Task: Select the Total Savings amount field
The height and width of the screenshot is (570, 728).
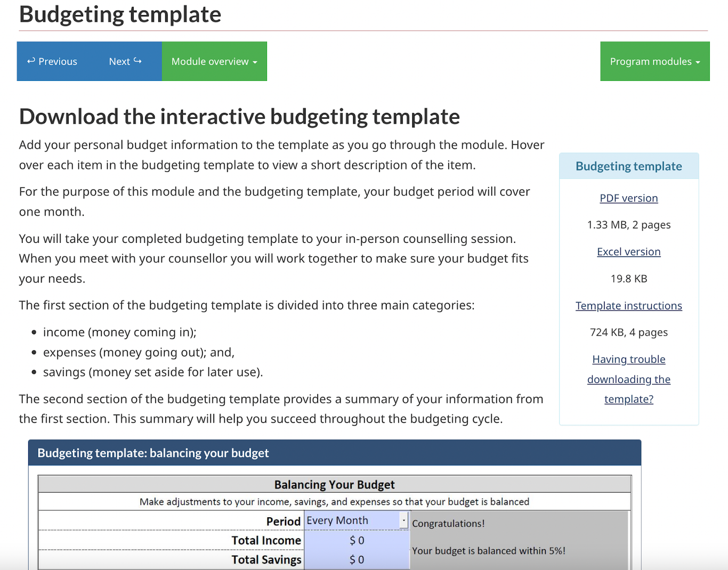Action: pos(356,559)
